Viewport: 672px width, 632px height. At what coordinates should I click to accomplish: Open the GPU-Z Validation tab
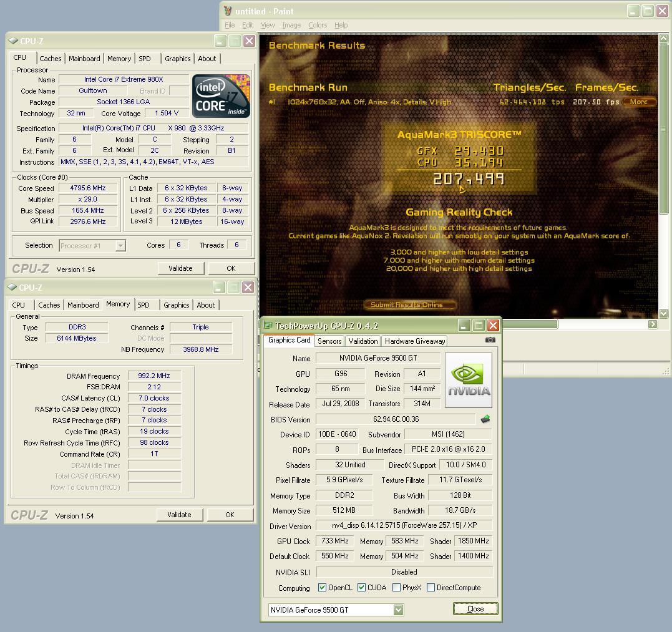pyautogui.click(x=363, y=341)
